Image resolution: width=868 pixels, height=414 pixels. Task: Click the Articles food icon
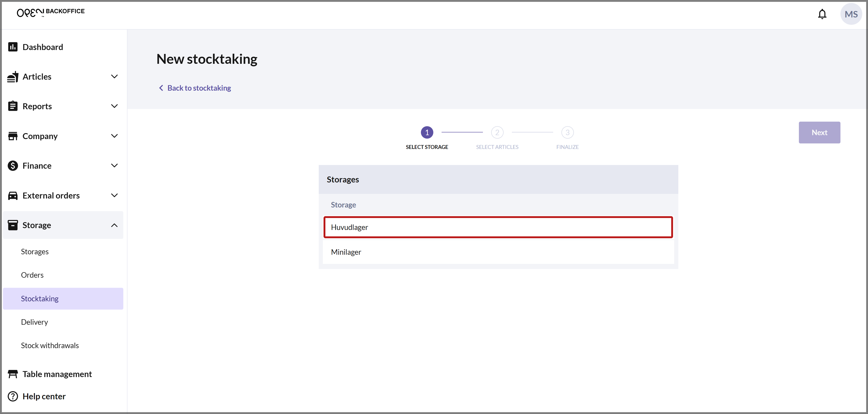tap(13, 76)
